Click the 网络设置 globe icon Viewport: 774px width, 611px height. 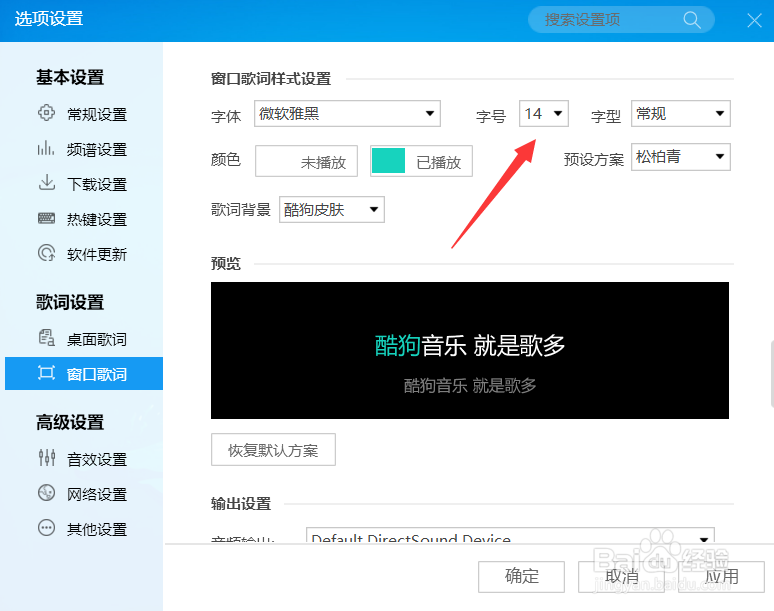click(46, 493)
